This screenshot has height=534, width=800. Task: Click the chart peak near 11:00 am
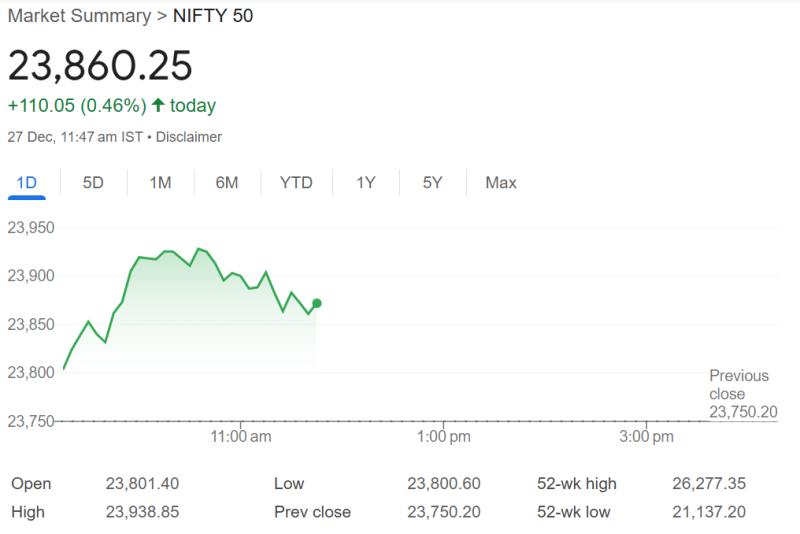click(199, 248)
